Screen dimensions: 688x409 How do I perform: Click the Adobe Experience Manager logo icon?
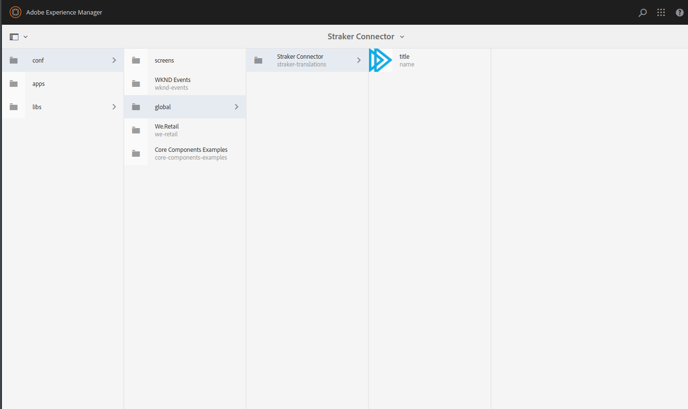click(15, 12)
